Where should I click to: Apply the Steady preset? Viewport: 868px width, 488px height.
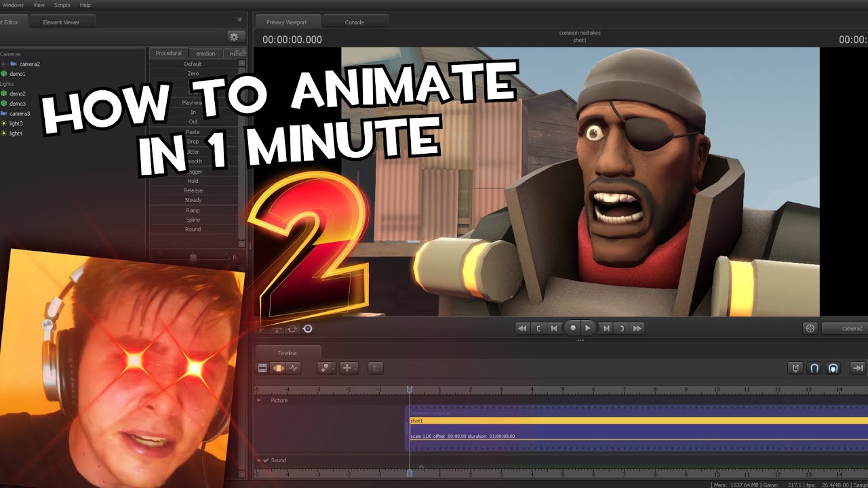click(193, 200)
